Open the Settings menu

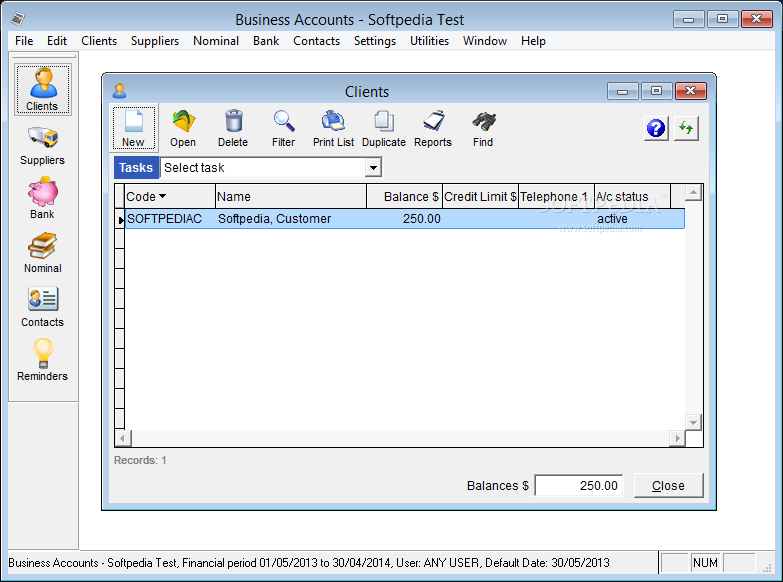pos(375,41)
